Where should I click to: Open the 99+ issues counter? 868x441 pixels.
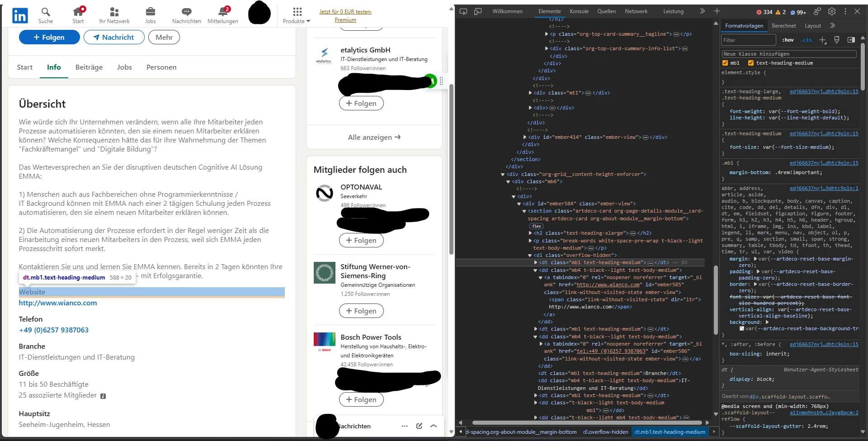(798, 12)
